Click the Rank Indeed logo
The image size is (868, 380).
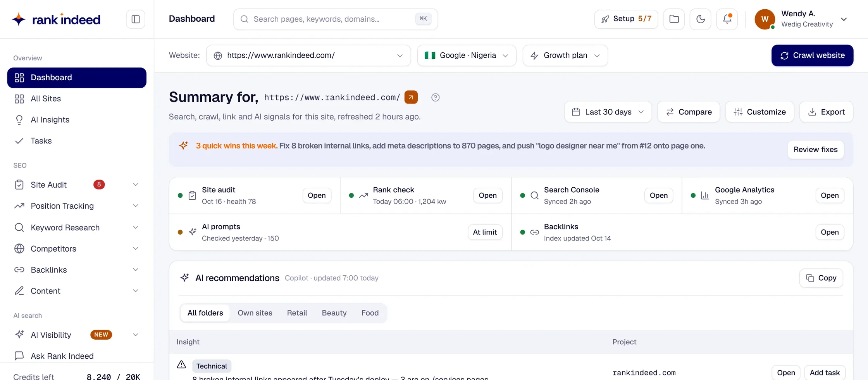pyautogui.click(x=56, y=19)
